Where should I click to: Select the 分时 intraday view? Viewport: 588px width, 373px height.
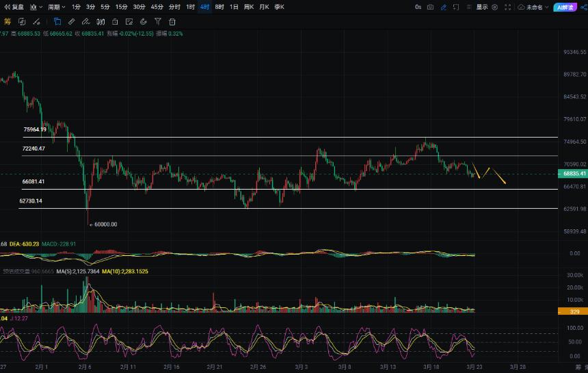pyautogui.click(x=174, y=7)
